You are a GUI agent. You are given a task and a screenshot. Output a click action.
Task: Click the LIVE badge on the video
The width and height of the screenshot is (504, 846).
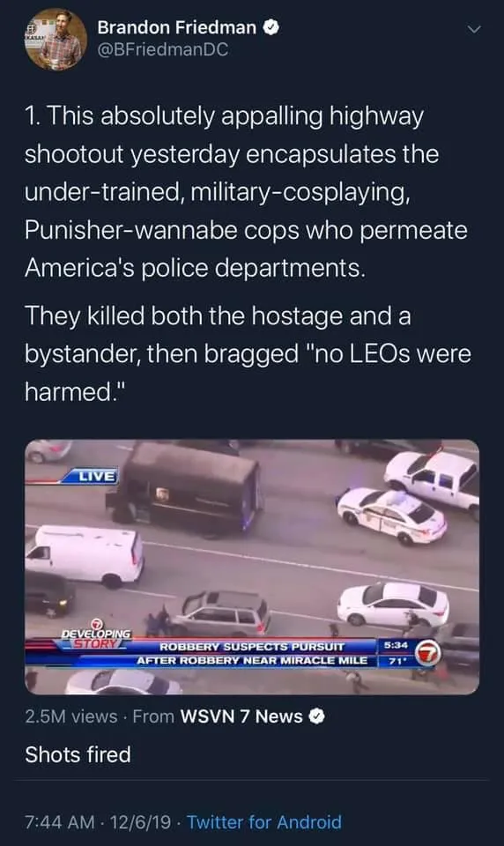tap(96, 476)
